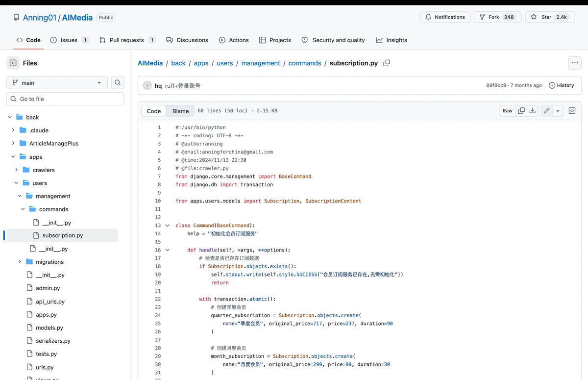Viewport: 588px width, 380px height.
Task: Collapse the apps folder chevron
Action: pos(13,157)
